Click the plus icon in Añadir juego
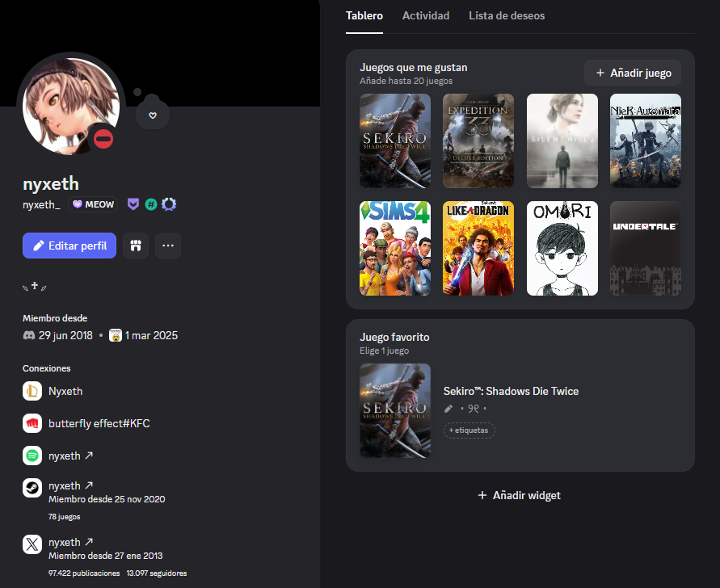The height and width of the screenshot is (588, 720). (600, 73)
